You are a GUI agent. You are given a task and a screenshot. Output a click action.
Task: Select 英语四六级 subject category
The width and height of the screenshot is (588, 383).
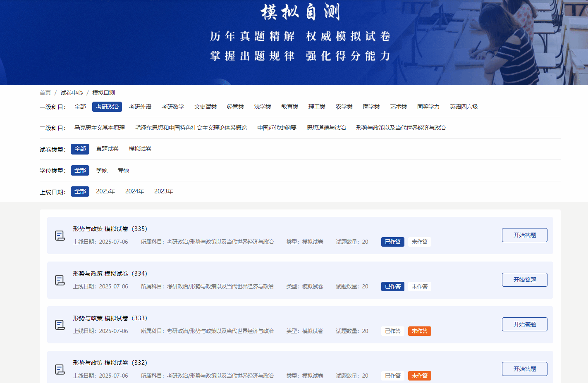(x=464, y=107)
